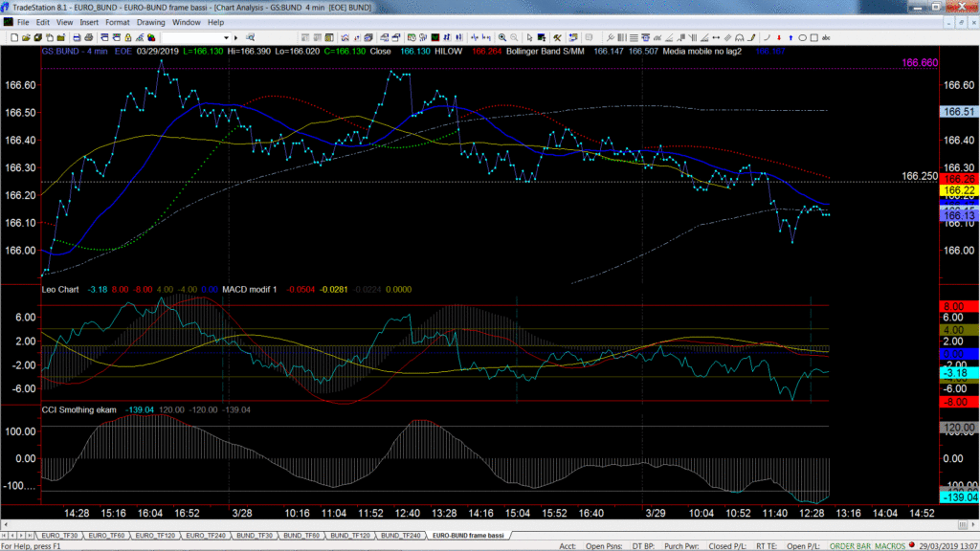This screenshot has width=980, height=551.
Task: Click the New document toolbar icon
Action: pos(14,37)
